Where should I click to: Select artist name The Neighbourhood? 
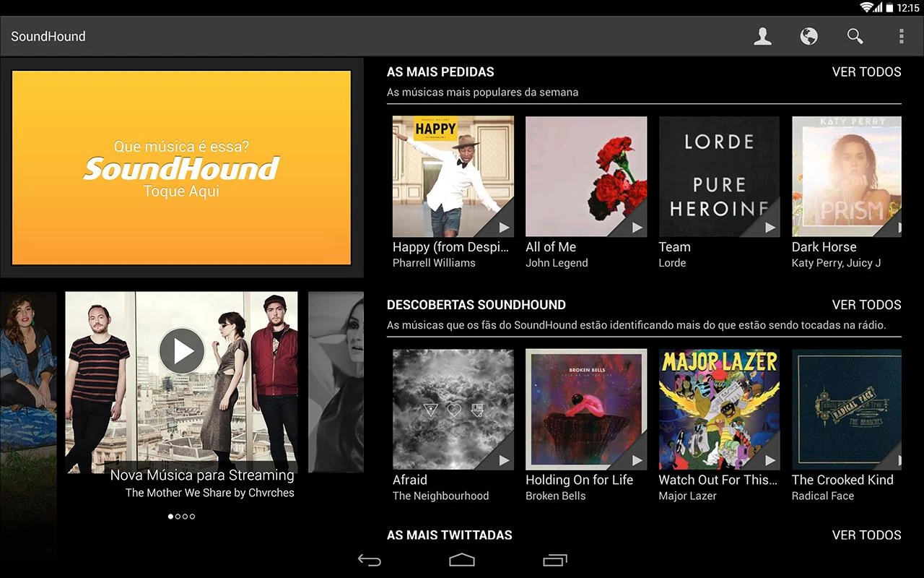[440, 496]
